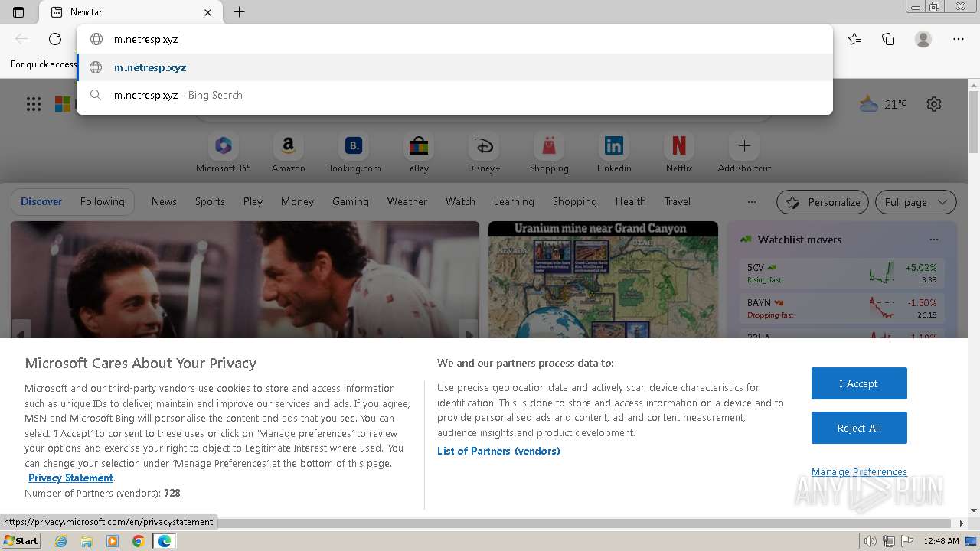Open the News feed category

(164, 201)
